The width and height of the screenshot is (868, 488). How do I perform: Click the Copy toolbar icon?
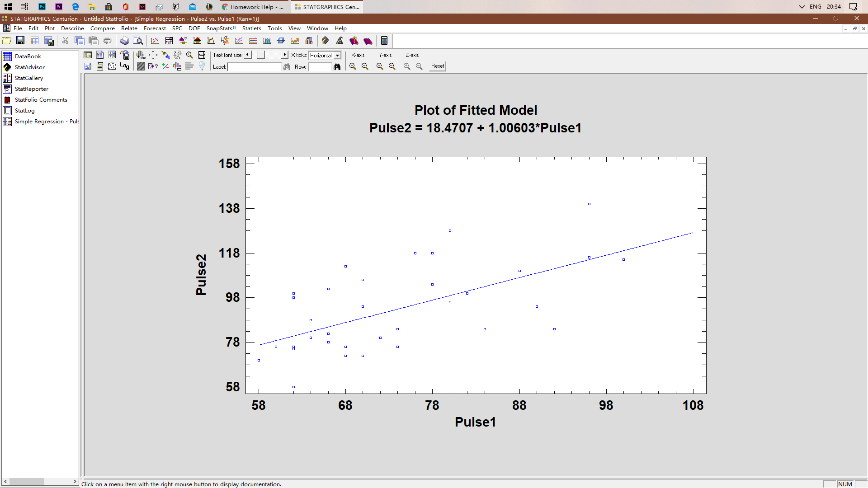pos(80,41)
